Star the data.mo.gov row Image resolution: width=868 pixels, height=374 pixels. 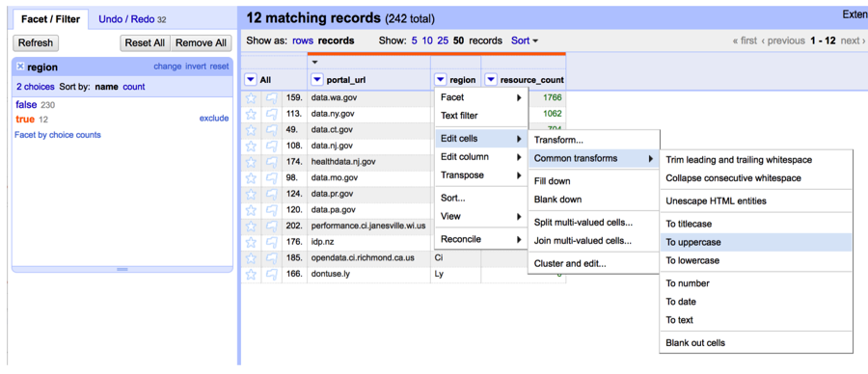click(251, 178)
